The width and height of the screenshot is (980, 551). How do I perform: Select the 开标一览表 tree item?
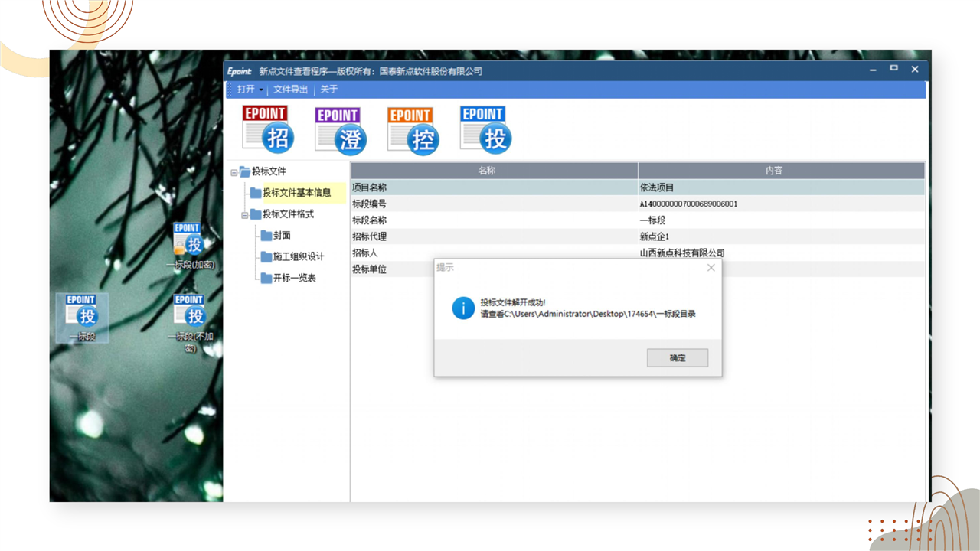coord(294,278)
